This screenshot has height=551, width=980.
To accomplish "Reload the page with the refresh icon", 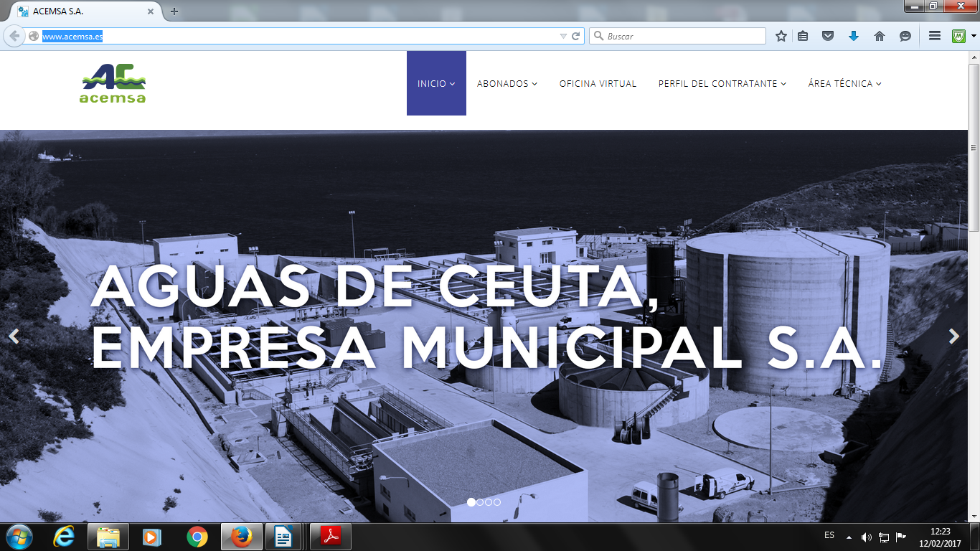I will [x=575, y=36].
